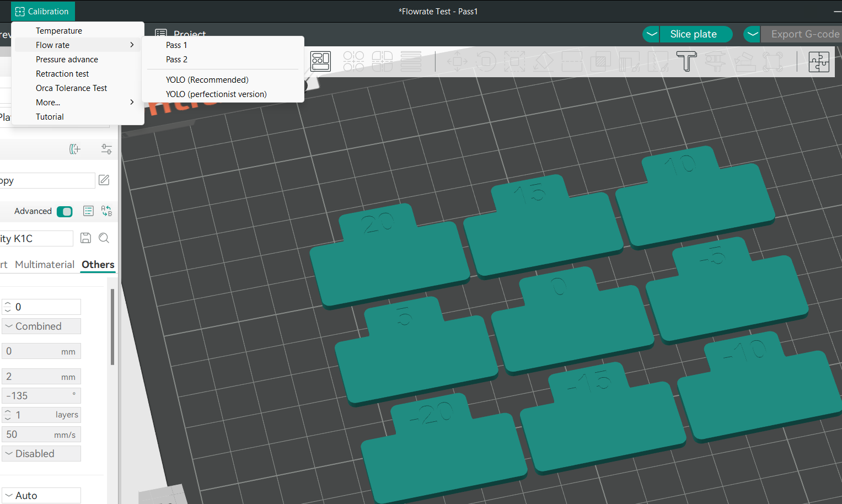Click the search settings magnifier icon
The image size is (842, 504).
tap(104, 238)
